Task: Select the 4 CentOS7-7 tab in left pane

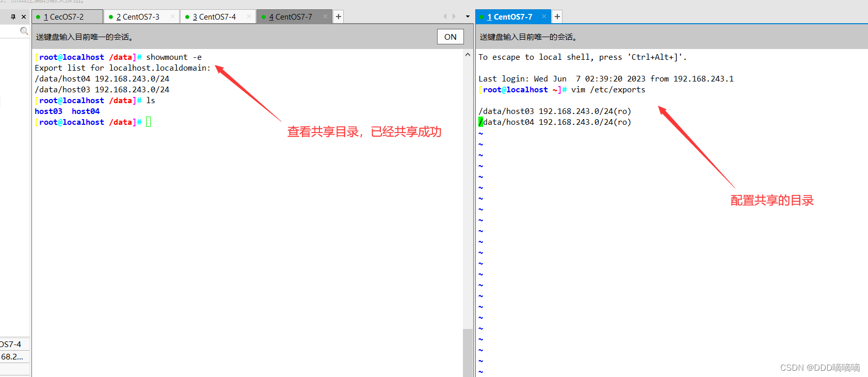Action: [293, 17]
